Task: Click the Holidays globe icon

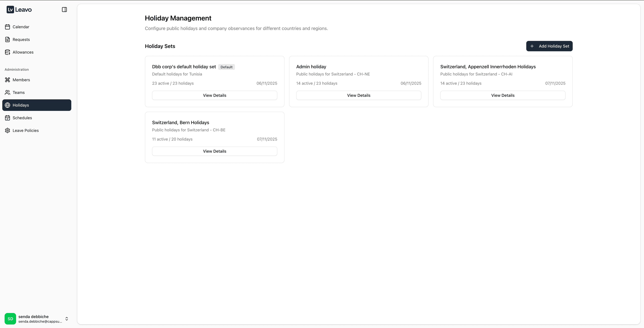Action: [x=8, y=105]
